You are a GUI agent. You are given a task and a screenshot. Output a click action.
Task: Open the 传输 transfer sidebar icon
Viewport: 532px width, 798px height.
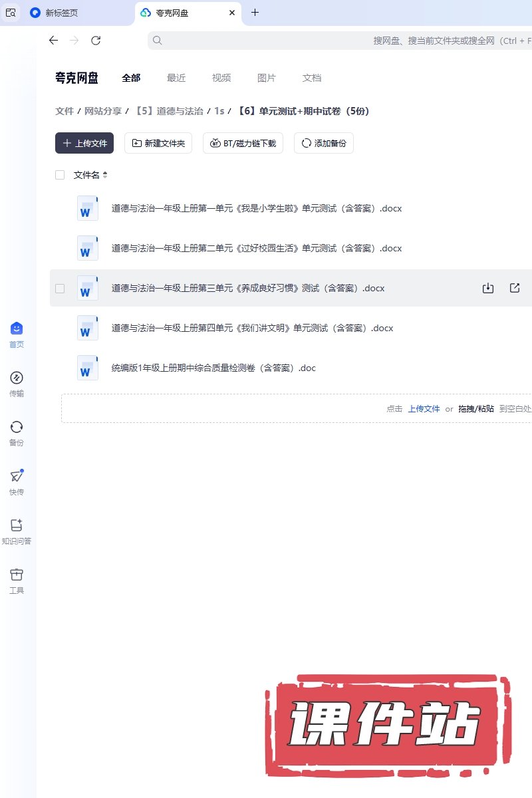pos(17,378)
